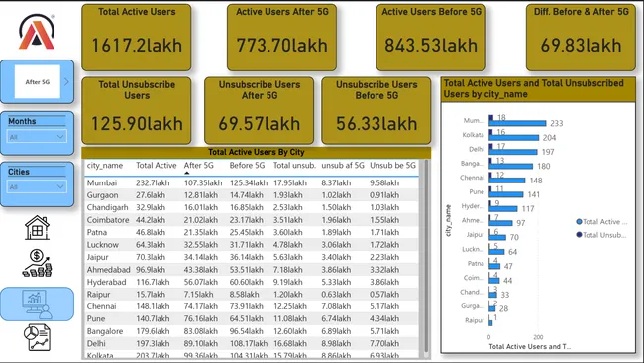The width and height of the screenshot is (644, 363).
Task: Click Ahmedabad's 97 bar in chart
Action: pyautogui.click(x=500, y=223)
